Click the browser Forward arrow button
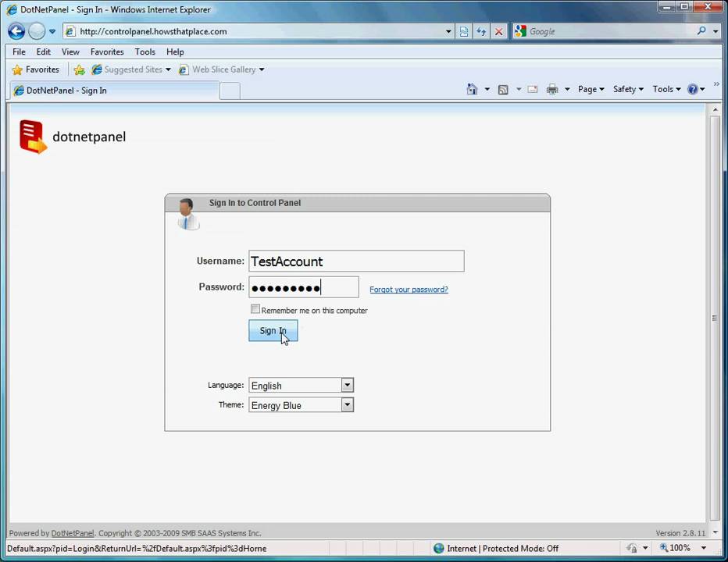The width and height of the screenshot is (728, 562). [37, 31]
